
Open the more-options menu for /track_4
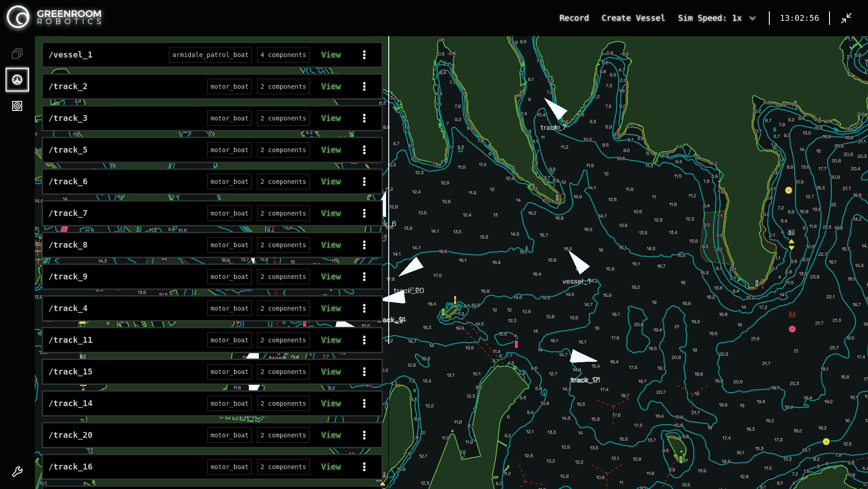364,308
